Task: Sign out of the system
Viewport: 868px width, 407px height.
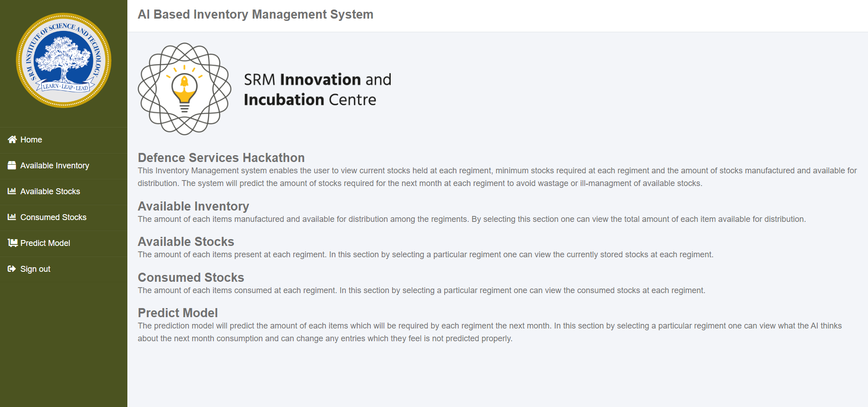Action: click(63, 269)
